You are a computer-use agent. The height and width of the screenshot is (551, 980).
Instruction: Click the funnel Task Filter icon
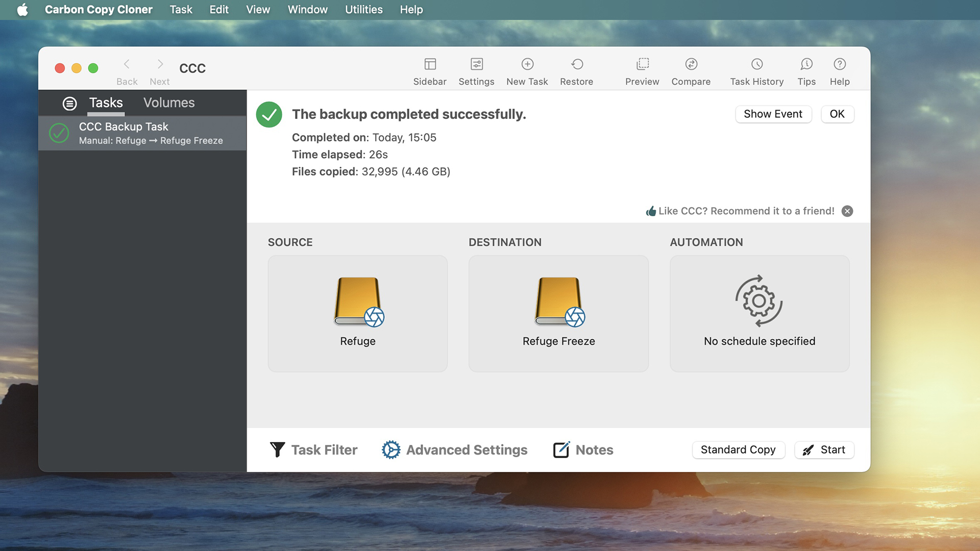[277, 449]
